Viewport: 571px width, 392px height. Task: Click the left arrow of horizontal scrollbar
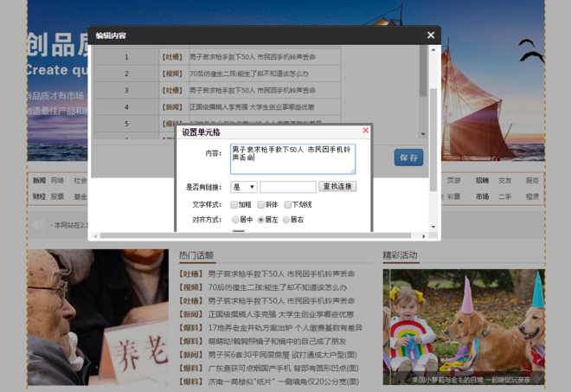point(95,236)
